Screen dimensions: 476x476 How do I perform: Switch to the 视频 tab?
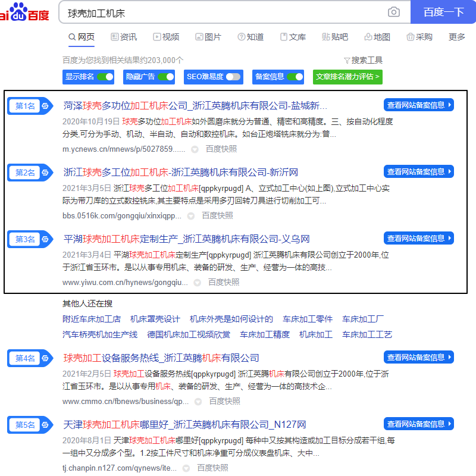click(x=166, y=37)
